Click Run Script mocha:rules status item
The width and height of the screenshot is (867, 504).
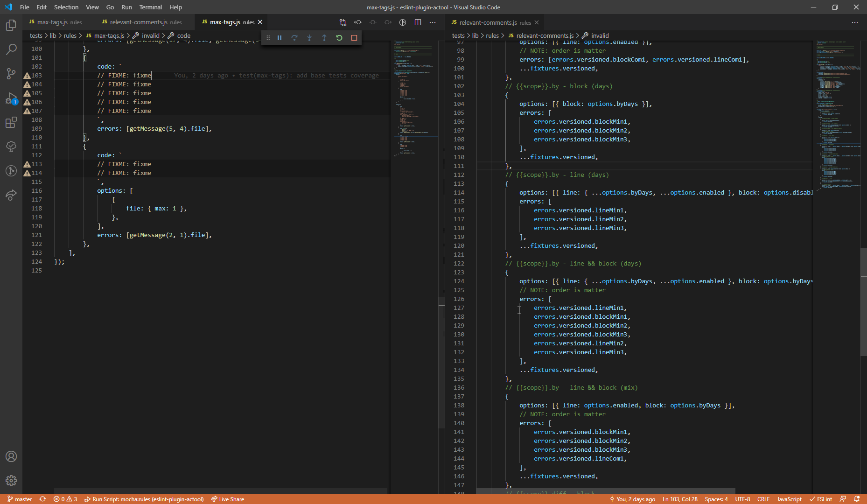144,499
